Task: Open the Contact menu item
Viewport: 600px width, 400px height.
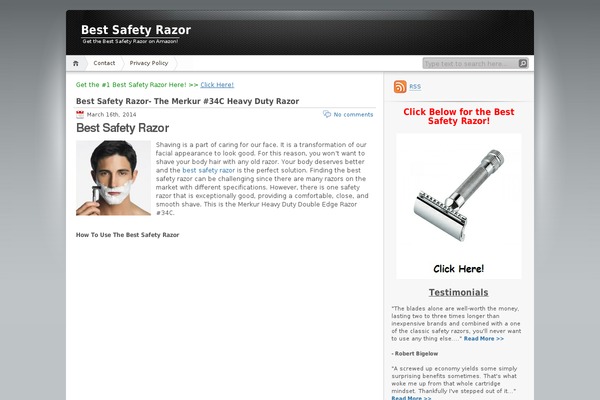Action: [x=104, y=63]
